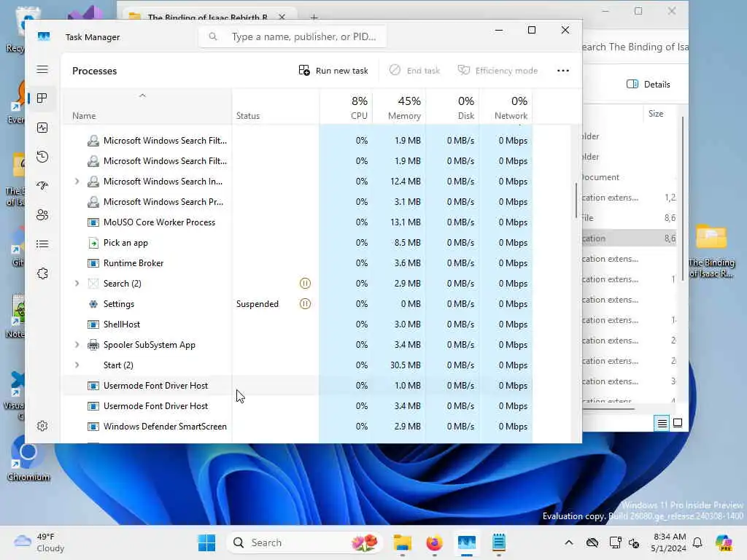Add a new tab in File Explorer
This screenshot has width=747, height=560.
click(x=314, y=17)
